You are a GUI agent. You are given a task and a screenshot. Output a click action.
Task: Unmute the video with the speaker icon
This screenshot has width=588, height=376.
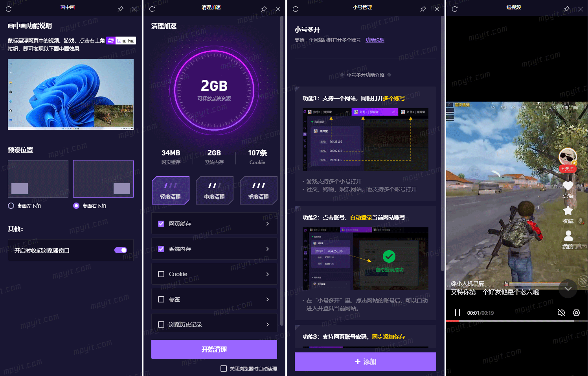[x=561, y=313]
